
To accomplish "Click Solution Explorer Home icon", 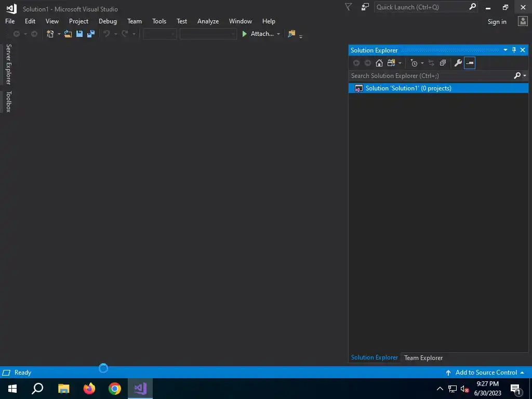I will [379, 63].
